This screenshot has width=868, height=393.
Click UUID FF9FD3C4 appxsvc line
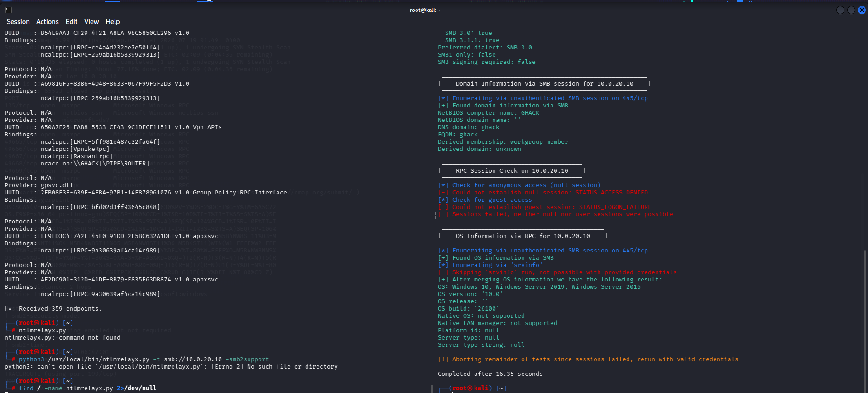pyautogui.click(x=111, y=236)
